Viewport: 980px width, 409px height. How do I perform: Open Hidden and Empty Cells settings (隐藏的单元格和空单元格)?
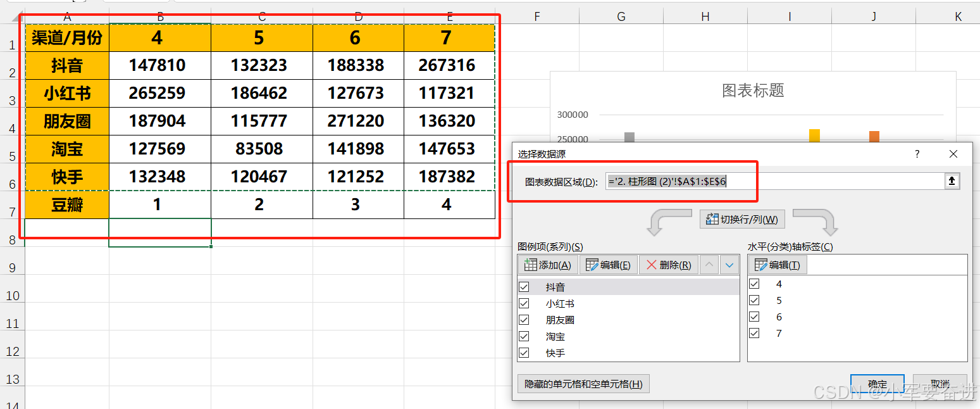coord(583,384)
